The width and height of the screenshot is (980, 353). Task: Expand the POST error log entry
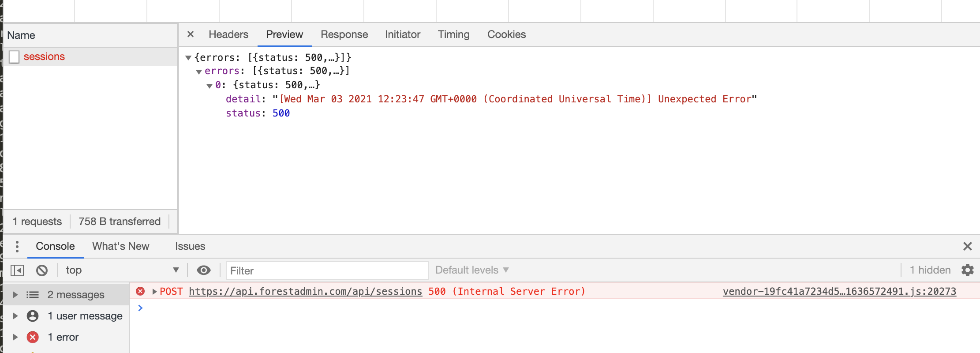154,292
